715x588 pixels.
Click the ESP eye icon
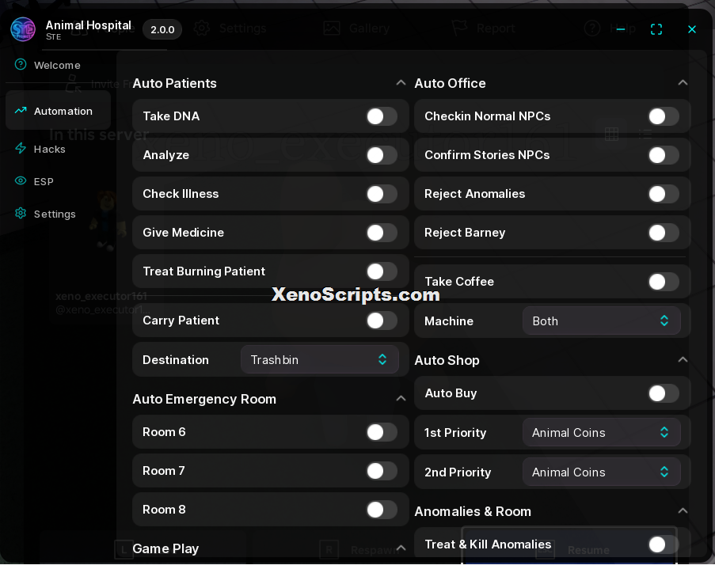click(x=21, y=180)
